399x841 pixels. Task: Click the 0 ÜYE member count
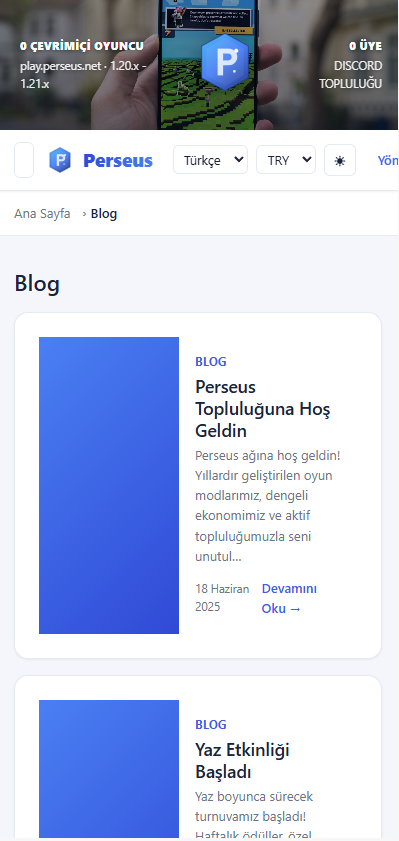366,46
